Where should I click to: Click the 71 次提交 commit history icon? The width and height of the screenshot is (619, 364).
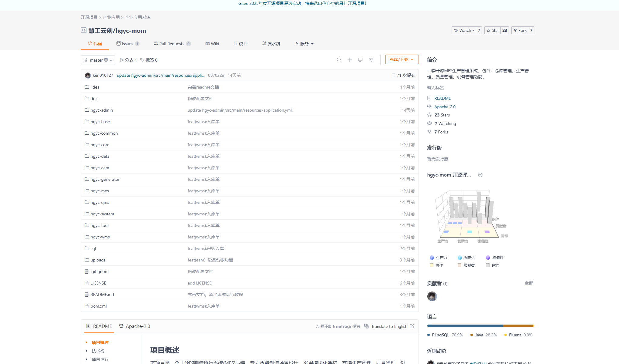(393, 75)
